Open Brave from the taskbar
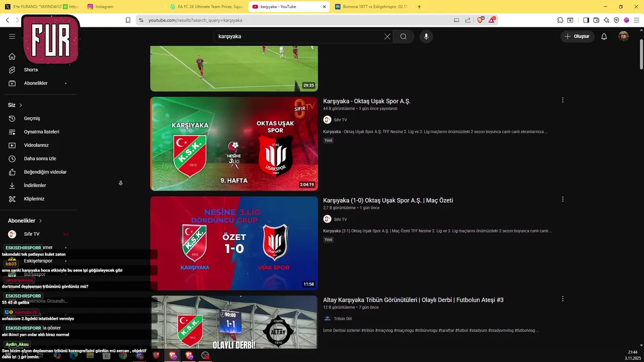Viewport: 644px width, 362px height. point(156,355)
